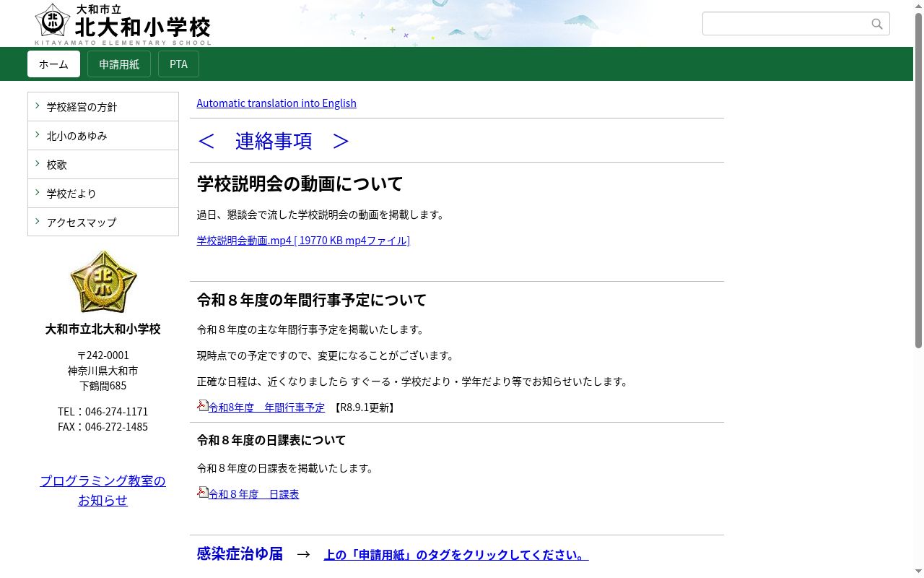
Task: Open アクセスマップ sidebar menu item
Action: tap(103, 222)
